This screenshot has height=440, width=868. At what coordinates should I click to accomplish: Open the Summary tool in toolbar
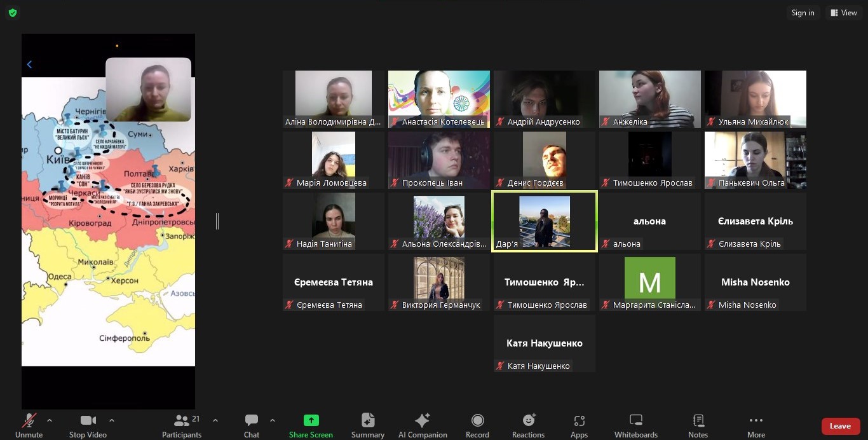367,425
